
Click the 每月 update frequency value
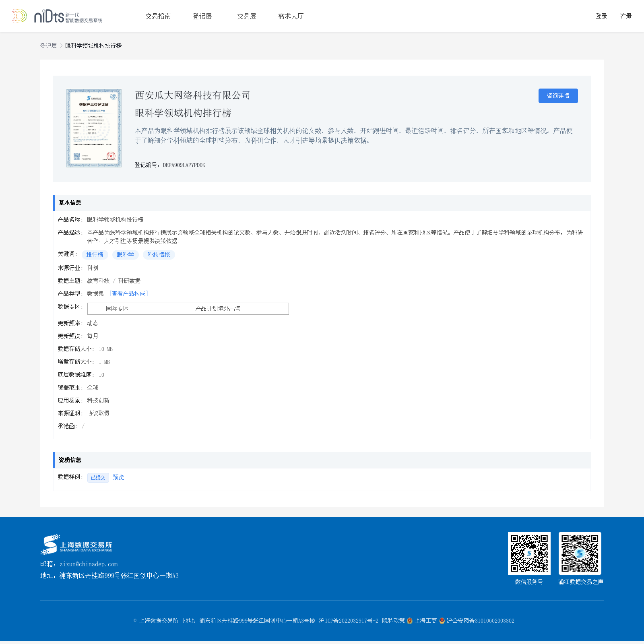click(93, 336)
